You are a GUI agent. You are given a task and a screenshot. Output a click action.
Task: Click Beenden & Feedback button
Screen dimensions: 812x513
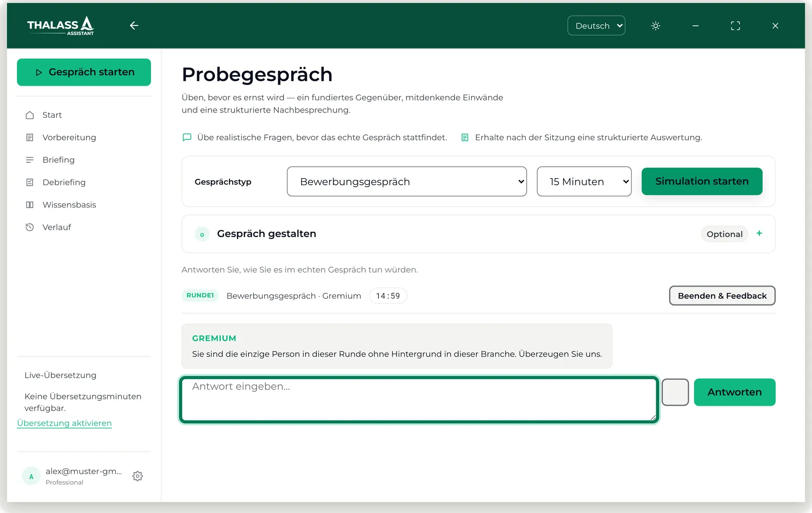point(722,295)
